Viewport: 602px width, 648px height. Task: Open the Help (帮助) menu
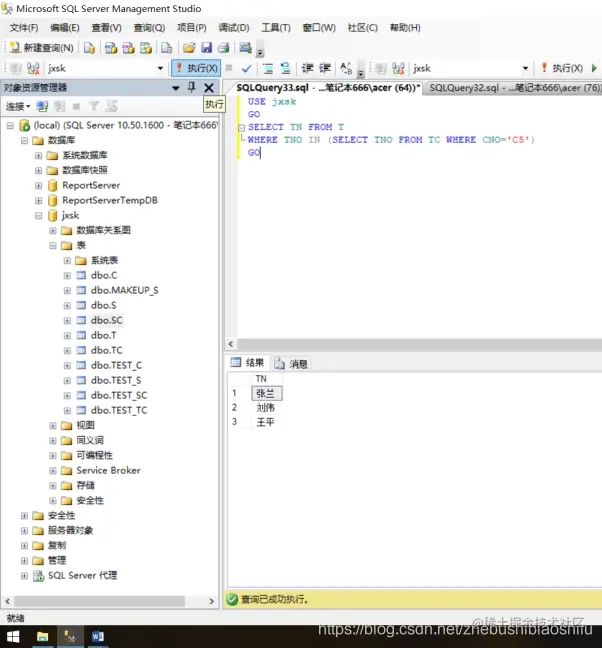pos(405,28)
